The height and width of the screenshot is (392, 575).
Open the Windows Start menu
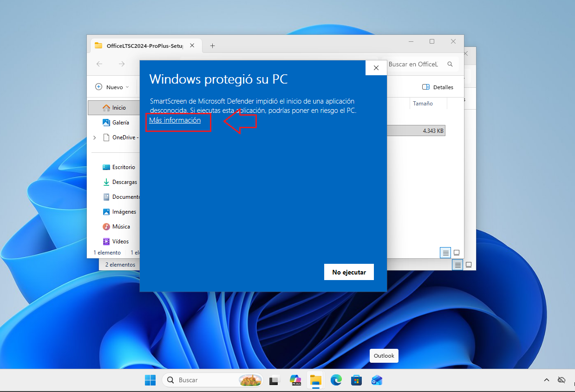point(150,380)
